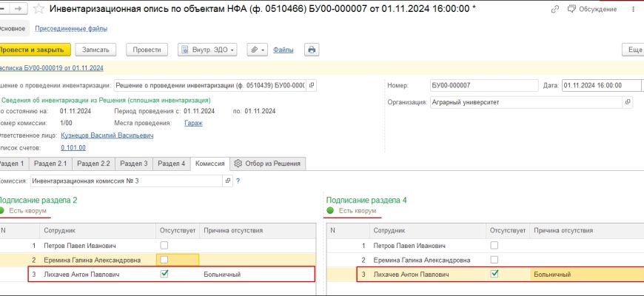
Task: Click the Провести и закрыть button
Action: pos(33,50)
